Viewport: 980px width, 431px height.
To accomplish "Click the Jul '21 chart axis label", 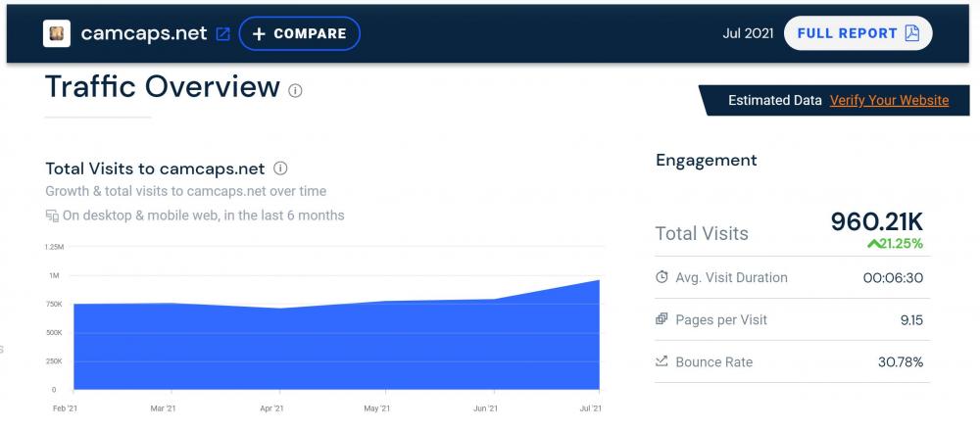I will click(x=589, y=407).
